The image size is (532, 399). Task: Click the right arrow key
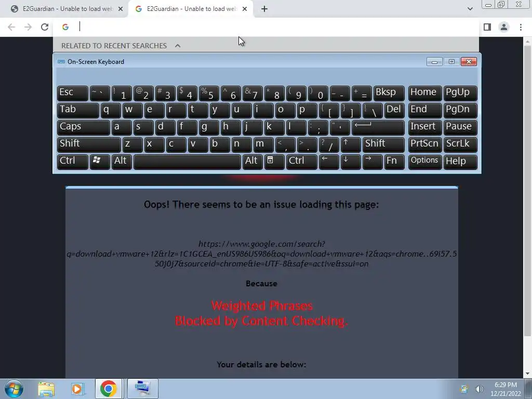coord(372,161)
